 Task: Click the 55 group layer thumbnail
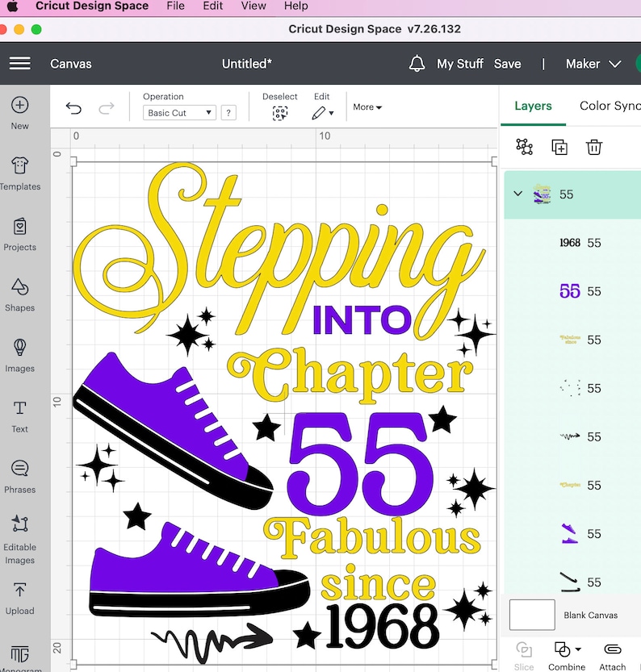point(542,194)
